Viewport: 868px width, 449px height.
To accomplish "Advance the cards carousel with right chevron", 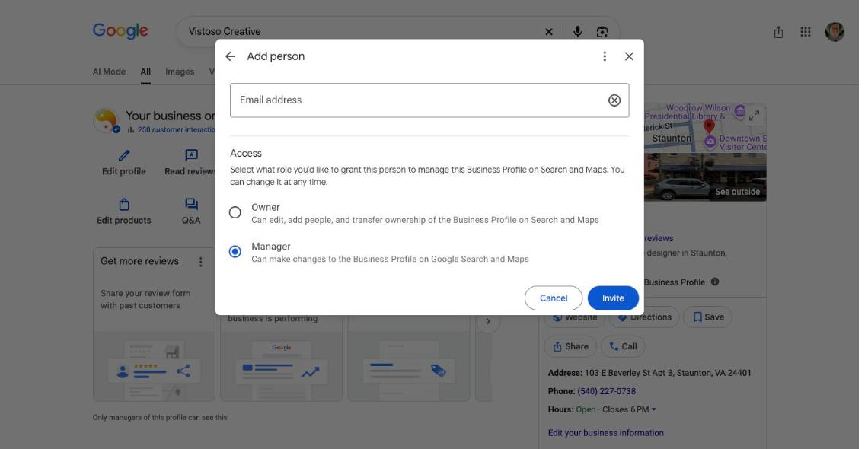I will (x=488, y=321).
